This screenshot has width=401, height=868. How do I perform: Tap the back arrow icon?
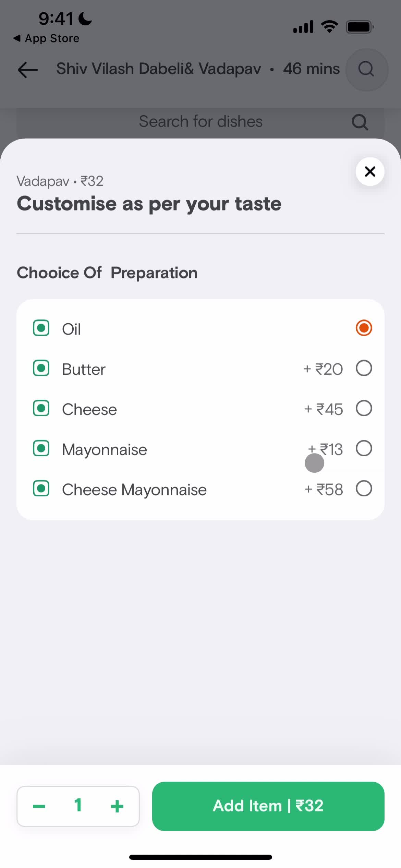click(x=28, y=70)
